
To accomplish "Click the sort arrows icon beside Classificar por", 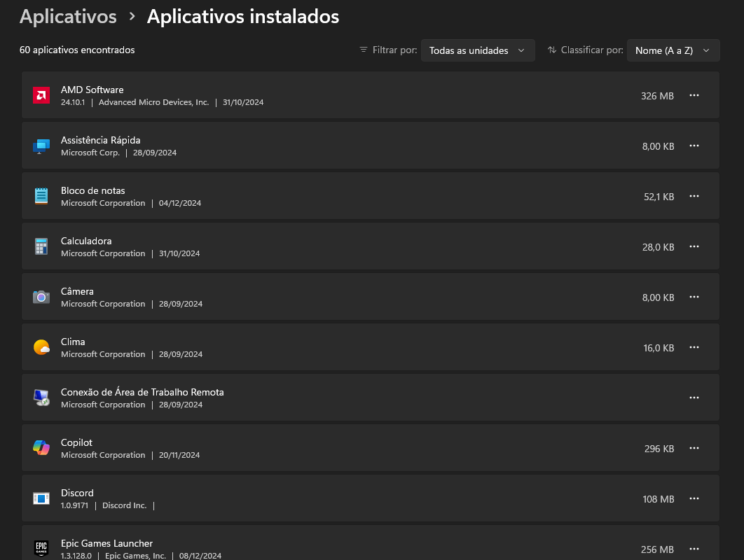I will click(552, 50).
